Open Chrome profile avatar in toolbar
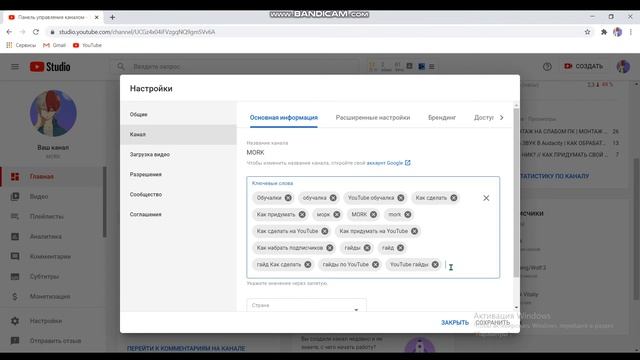The image size is (640, 360). coord(618,32)
